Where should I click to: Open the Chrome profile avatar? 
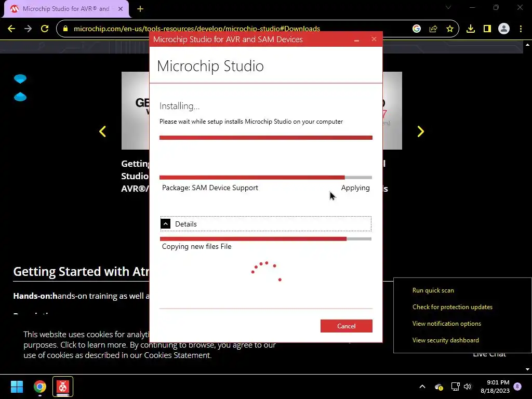(504, 29)
